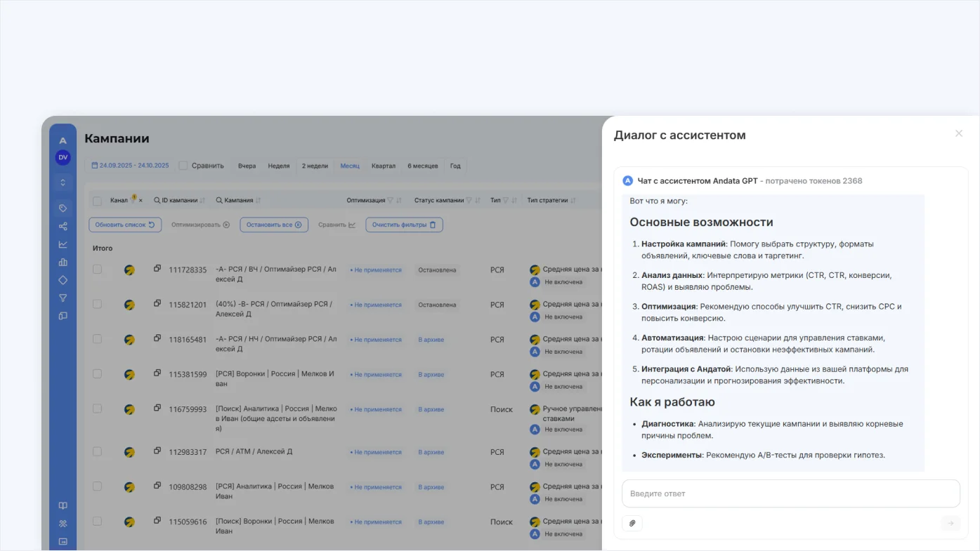Tick the checkbox for campaign 115381599
Viewport: 980px width, 551px height.
click(98, 373)
